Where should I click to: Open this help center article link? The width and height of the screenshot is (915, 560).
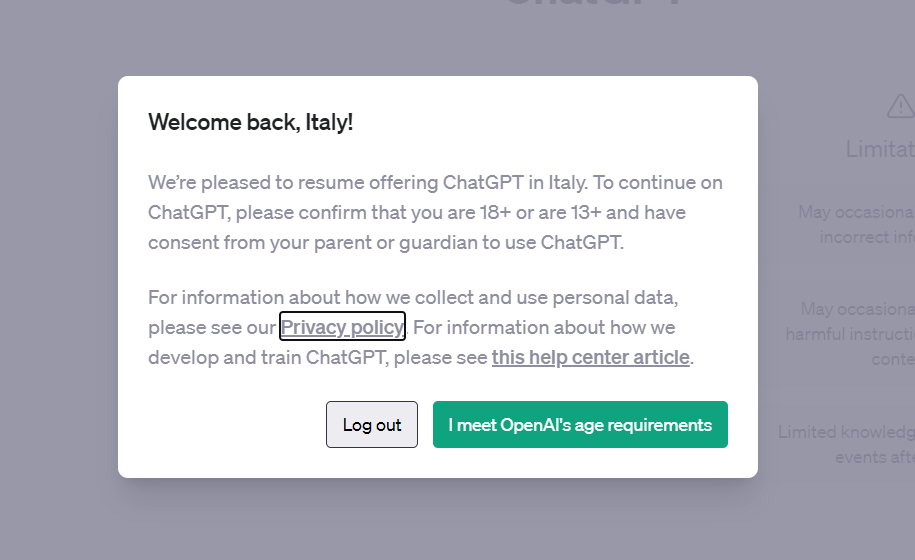click(590, 357)
